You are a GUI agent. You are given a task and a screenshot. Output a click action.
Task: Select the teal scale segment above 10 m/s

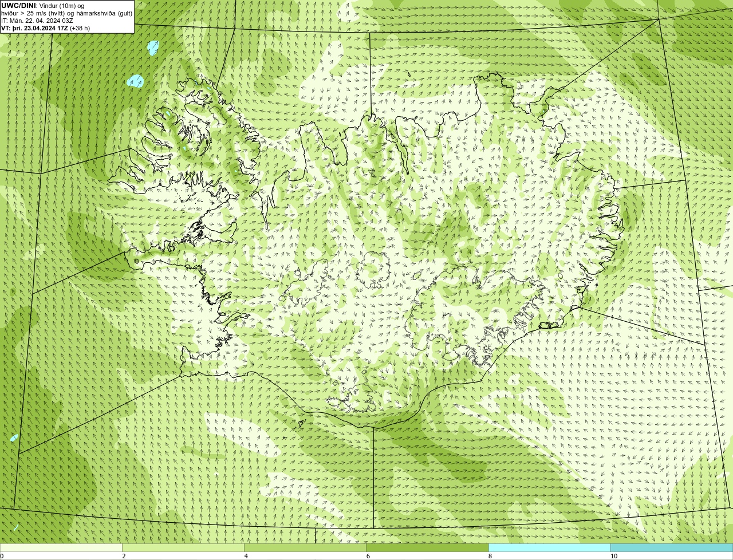pyautogui.click(x=672, y=547)
